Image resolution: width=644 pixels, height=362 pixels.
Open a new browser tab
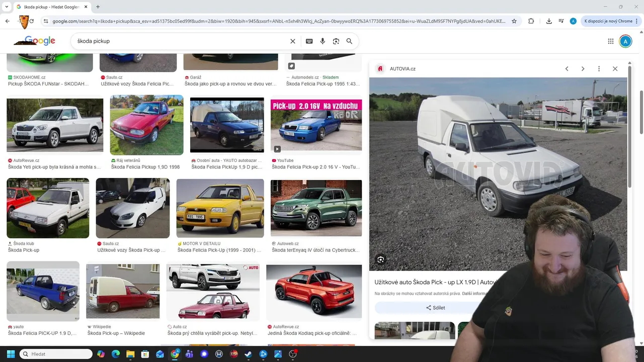point(98,7)
